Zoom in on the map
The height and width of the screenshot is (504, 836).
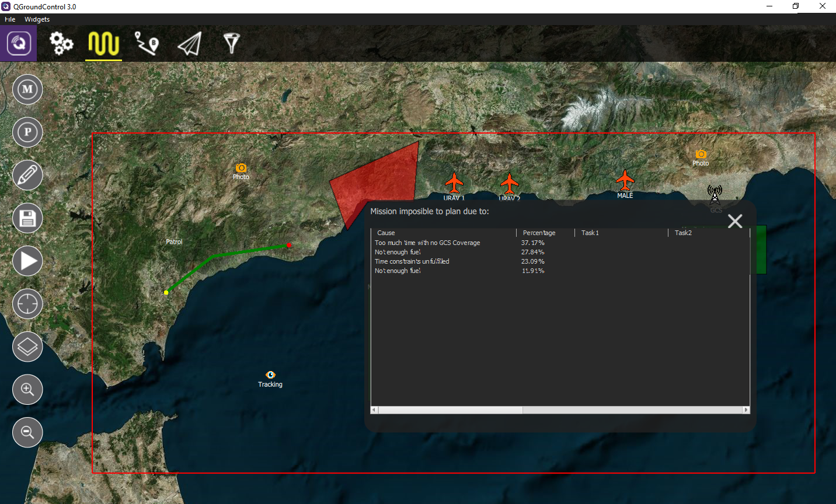[x=27, y=390]
